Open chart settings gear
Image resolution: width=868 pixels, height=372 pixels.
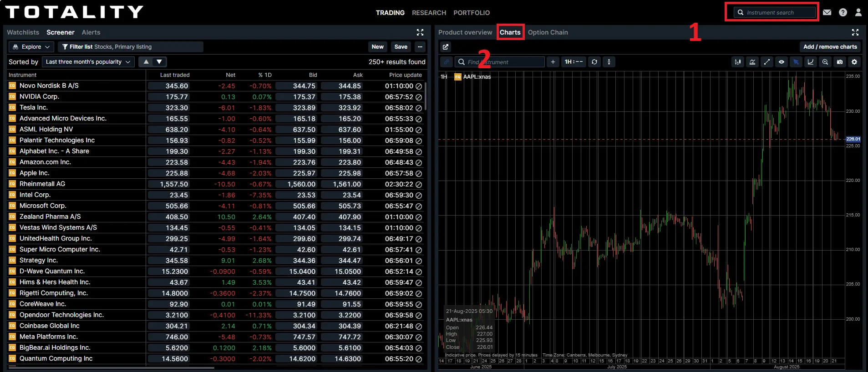[x=854, y=62]
